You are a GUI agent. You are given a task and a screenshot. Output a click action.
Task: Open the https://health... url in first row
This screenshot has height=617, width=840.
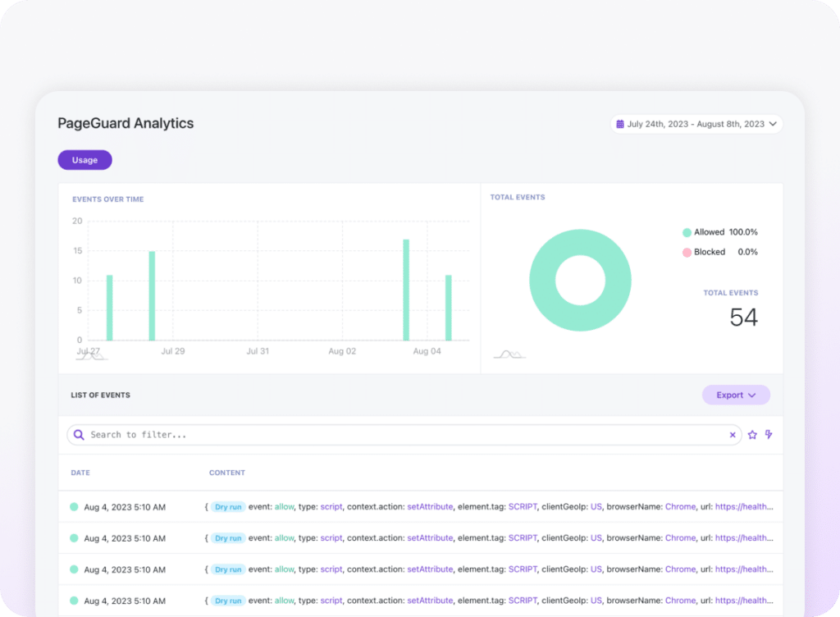pyautogui.click(x=744, y=507)
